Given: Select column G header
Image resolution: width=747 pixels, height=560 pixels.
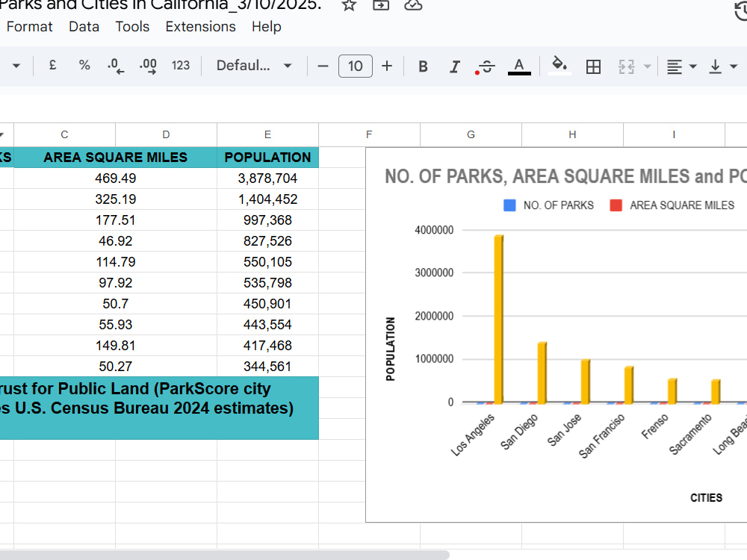Looking at the screenshot, I should 471,134.
